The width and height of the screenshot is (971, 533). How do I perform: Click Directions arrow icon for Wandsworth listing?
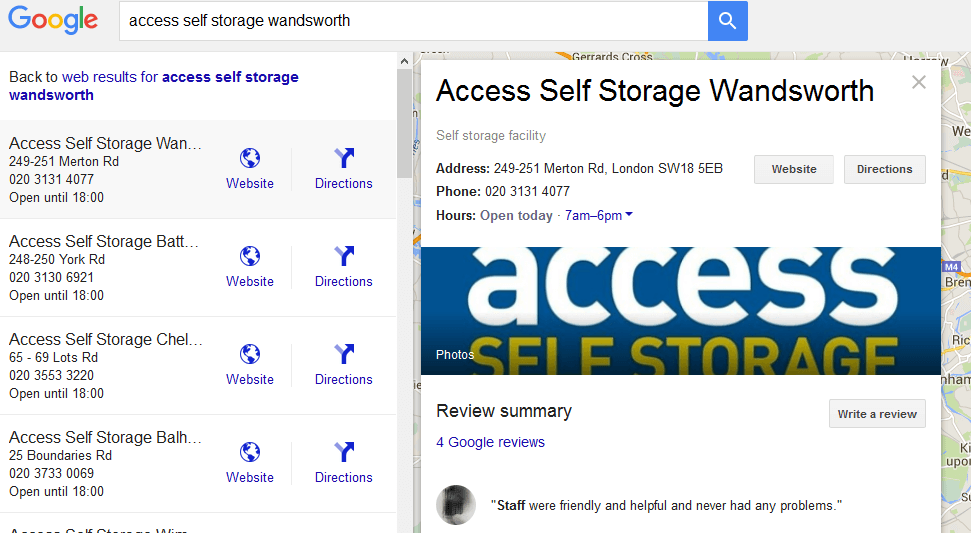pos(344,158)
